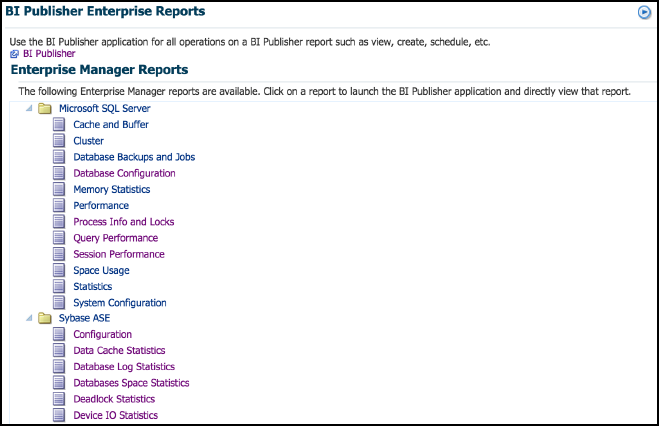Screen dimensions: 659x426
Task: Launch the Space Usage report
Action: tap(101, 270)
